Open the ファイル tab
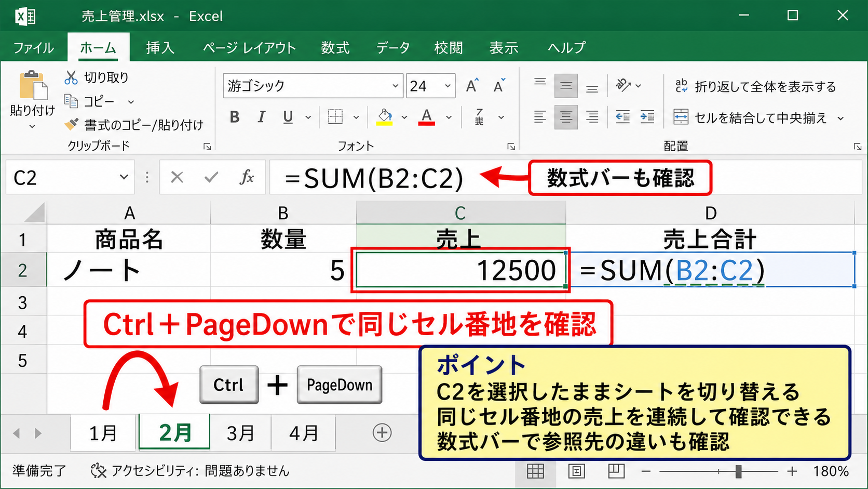868x489 pixels. click(34, 48)
